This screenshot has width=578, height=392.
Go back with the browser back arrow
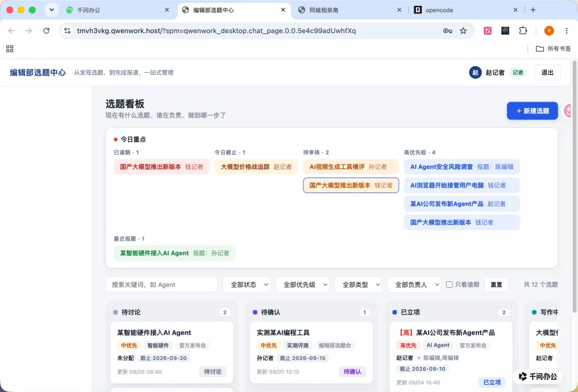pyautogui.click(x=11, y=30)
